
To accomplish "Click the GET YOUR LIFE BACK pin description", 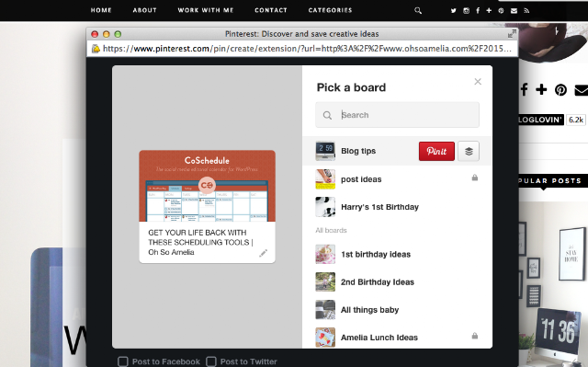I will coord(200,243).
